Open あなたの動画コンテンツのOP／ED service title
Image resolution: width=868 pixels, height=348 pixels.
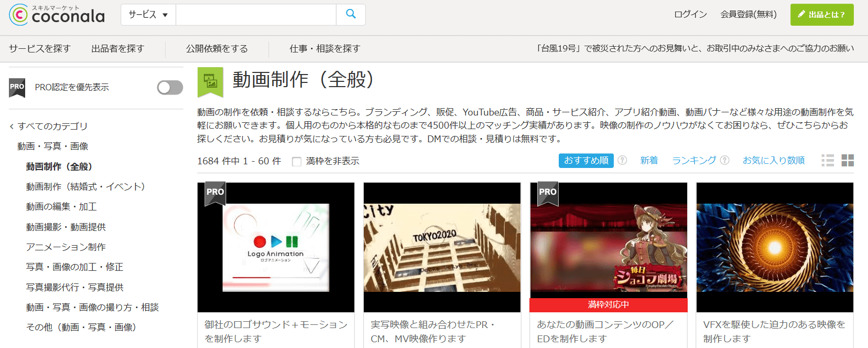point(605,332)
